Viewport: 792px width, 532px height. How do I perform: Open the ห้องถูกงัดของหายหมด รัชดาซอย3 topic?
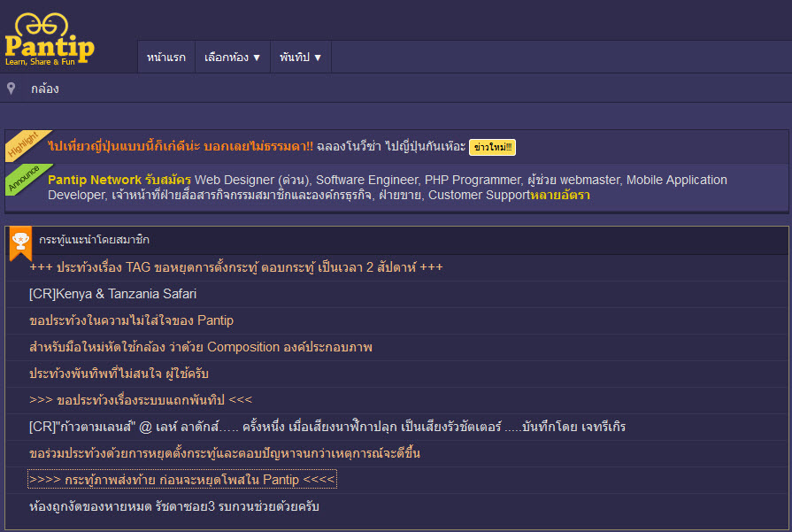[x=174, y=506]
